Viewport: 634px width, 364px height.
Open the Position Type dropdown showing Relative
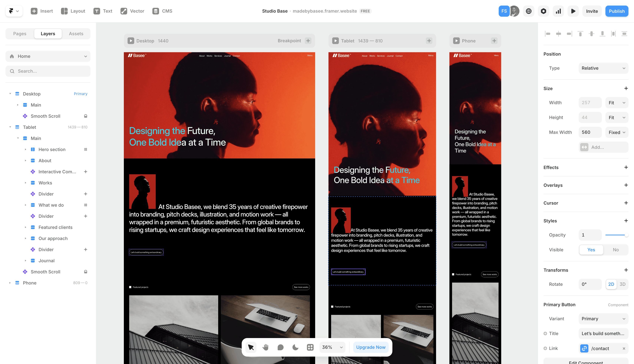tap(603, 68)
